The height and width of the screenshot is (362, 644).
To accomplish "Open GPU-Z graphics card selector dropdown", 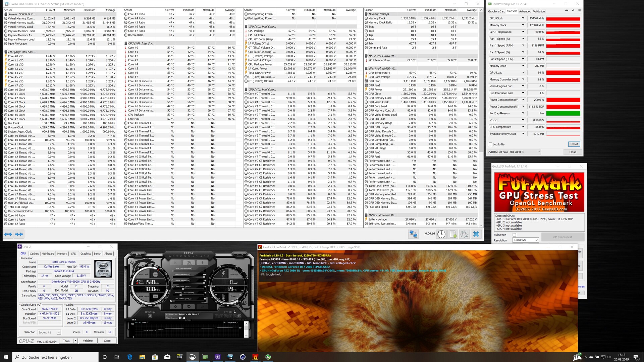I will (x=539, y=152).
